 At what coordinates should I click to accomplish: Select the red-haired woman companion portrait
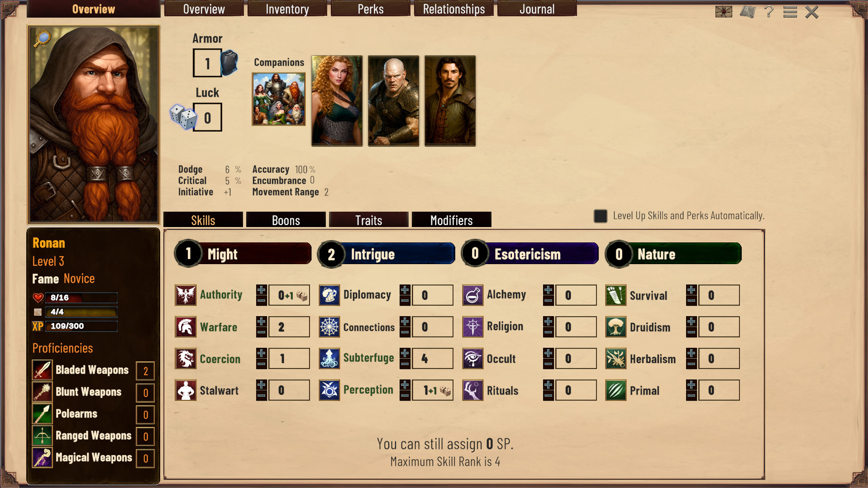[337, 101]
